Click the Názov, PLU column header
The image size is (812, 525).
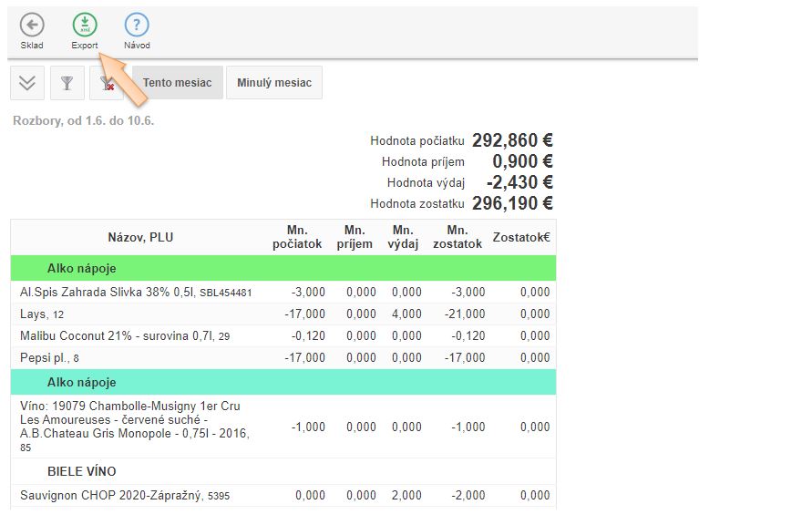coord(140,237)
